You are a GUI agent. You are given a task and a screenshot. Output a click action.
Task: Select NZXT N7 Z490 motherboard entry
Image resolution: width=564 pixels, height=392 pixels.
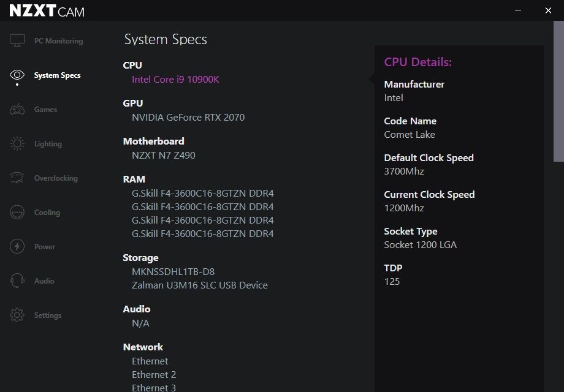(x=163, y=155)
